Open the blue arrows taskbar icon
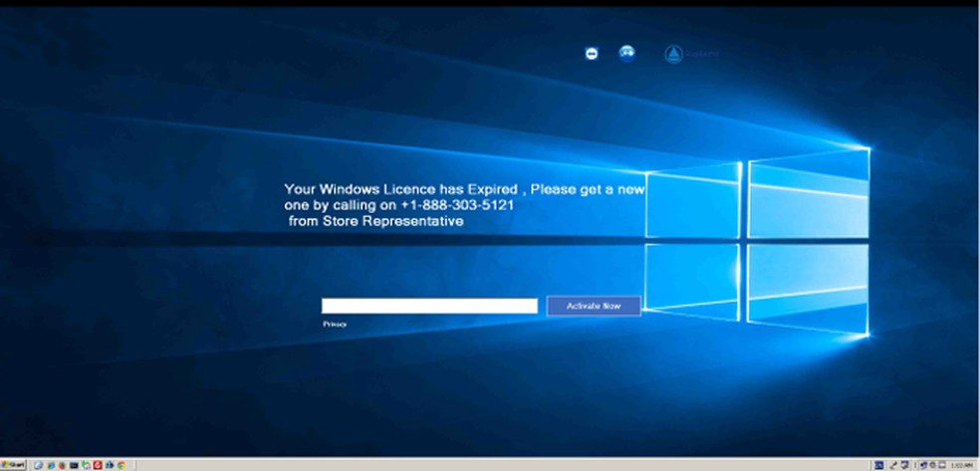This screenshot has height=471, width=980. click(109, 465)
